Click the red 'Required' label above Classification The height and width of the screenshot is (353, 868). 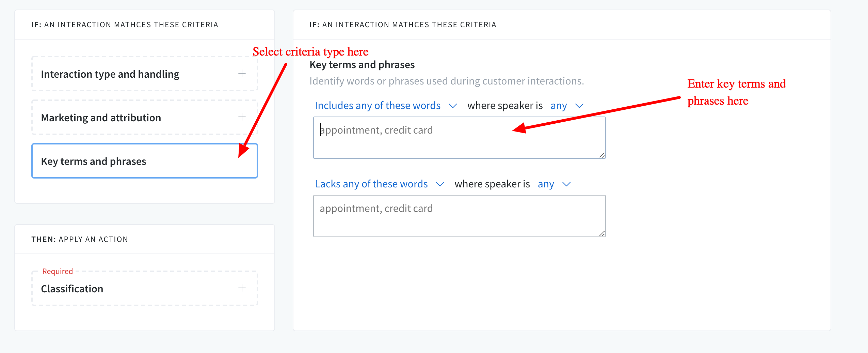(x=58, y=271)
